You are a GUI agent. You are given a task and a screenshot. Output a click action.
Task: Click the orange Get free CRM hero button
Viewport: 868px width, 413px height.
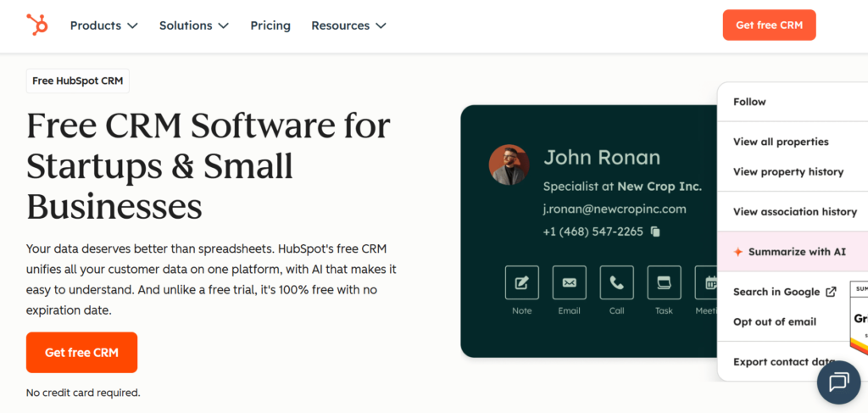click(x=81, y=352)
